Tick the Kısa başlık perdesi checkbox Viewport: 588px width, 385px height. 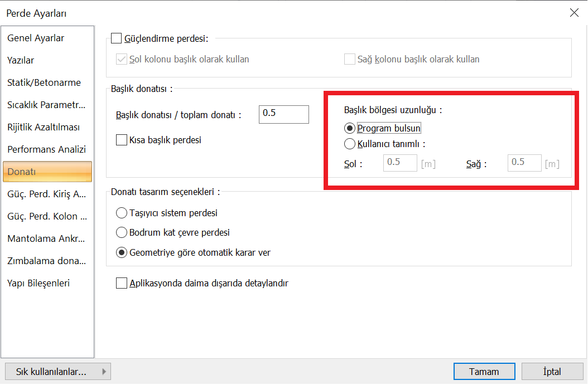click(122, 140)
